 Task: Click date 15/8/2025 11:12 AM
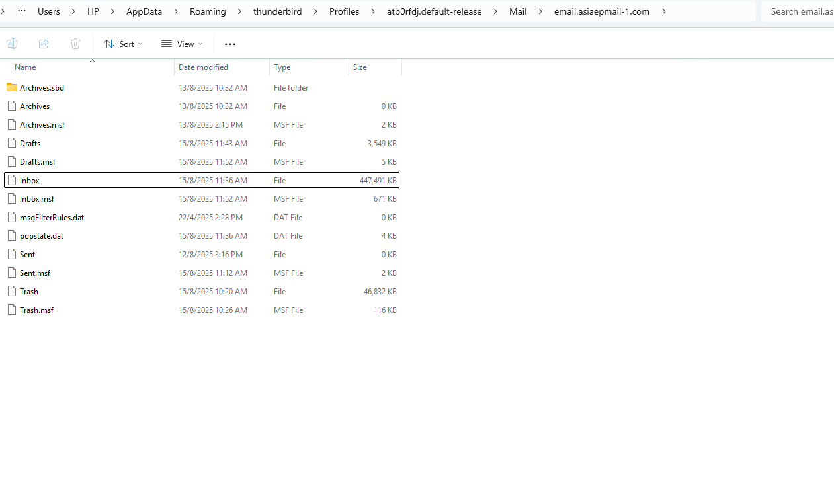[213, 273]
